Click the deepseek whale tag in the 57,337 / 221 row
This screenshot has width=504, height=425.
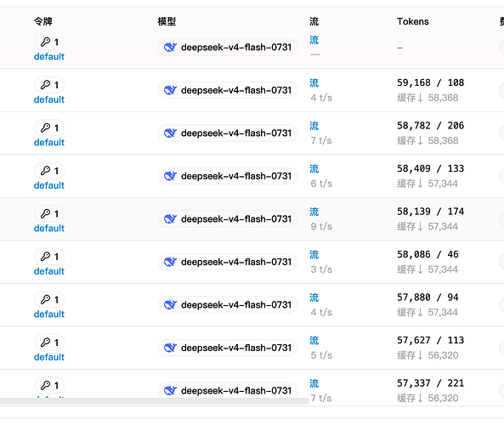pos(228,391)
